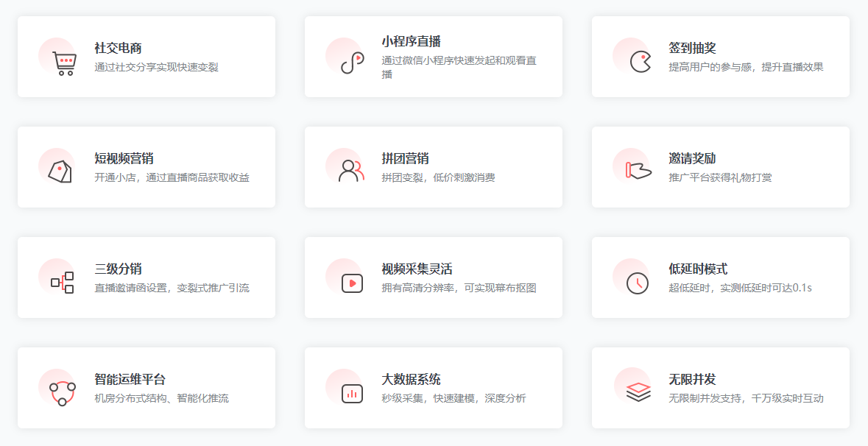
Task: Open the 社交电商 title link
Action: pos(118,49)
